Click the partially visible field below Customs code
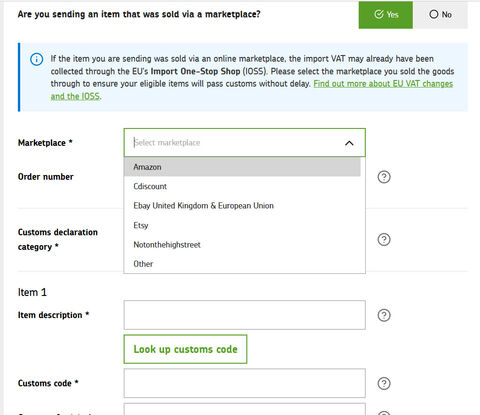480x415 pixels. pos(245,409)
